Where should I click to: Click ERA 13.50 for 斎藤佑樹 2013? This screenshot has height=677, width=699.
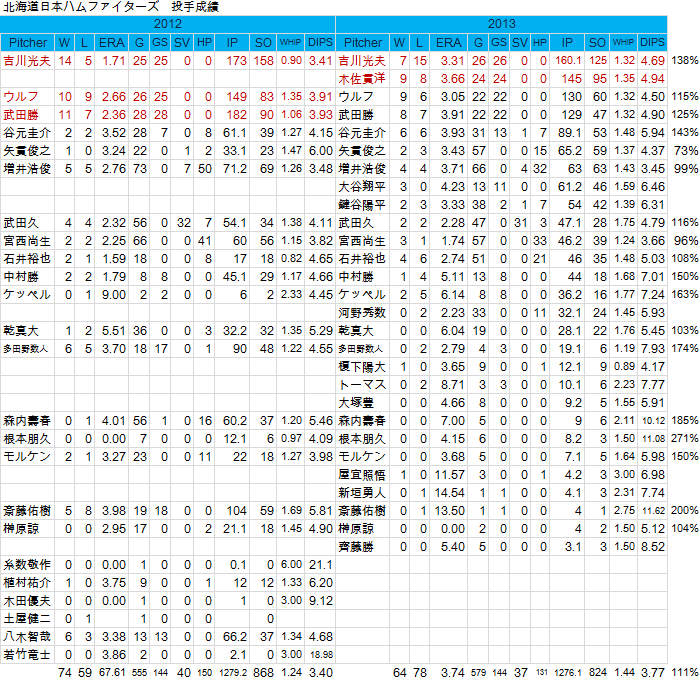[450, 511]
